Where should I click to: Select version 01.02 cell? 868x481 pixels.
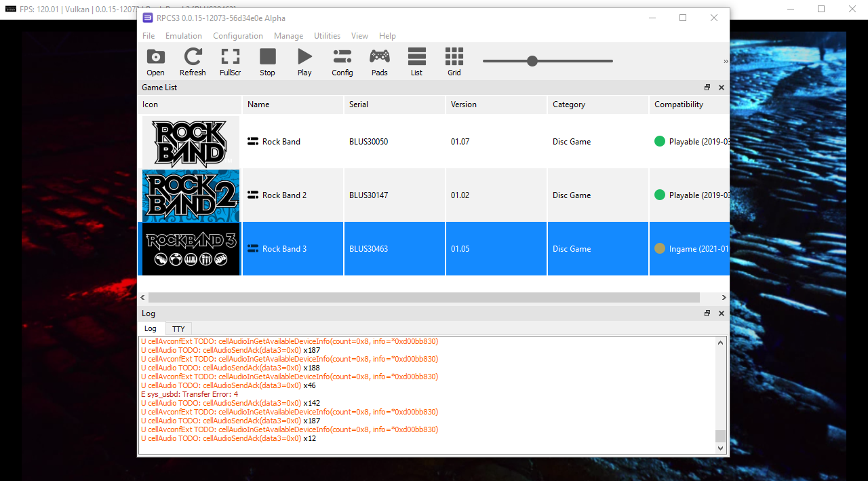tap(496, 195)
